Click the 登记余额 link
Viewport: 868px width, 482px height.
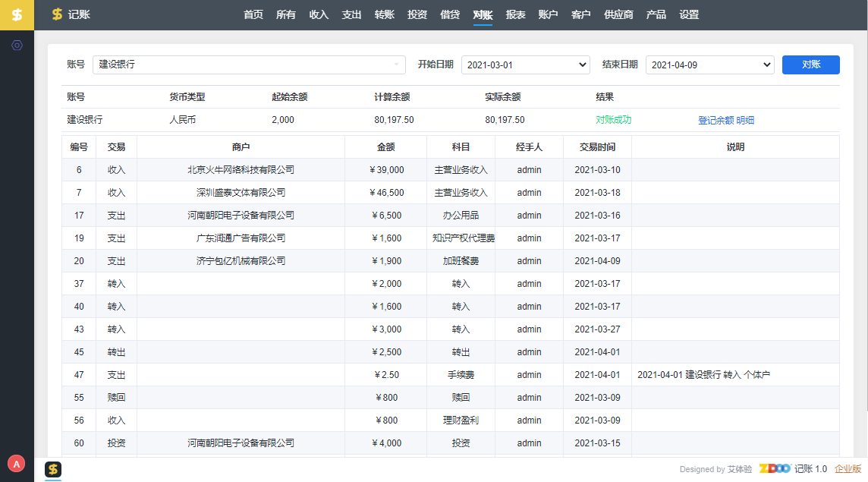pyautogui.click(x=715, y=120)
